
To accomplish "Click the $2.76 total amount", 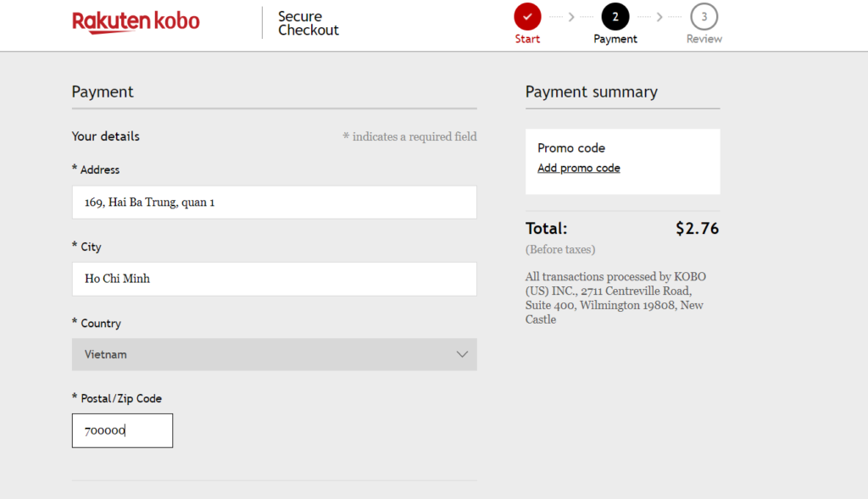I will [x=697, y=228].
